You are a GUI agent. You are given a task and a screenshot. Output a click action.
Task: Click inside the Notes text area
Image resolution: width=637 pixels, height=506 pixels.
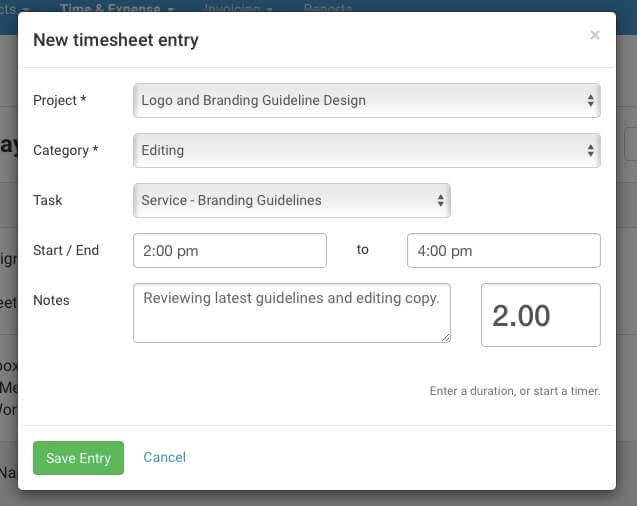coord(291,312)
